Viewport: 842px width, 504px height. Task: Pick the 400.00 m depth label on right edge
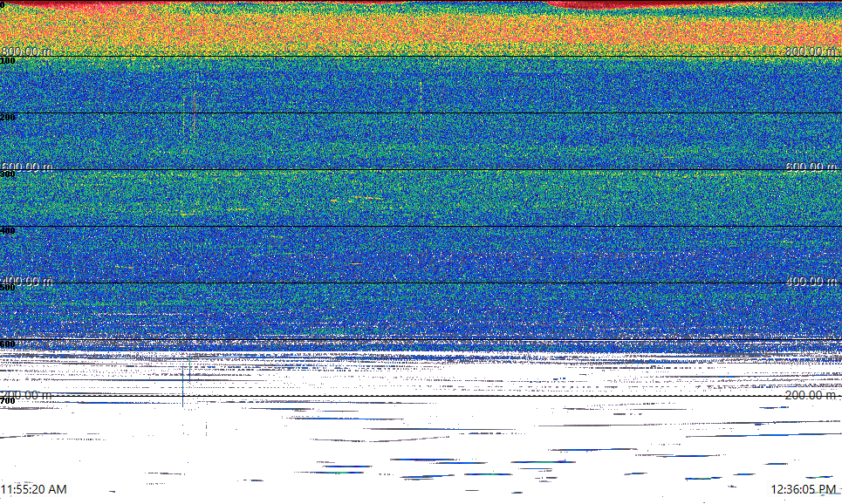[x=811, y=282]
